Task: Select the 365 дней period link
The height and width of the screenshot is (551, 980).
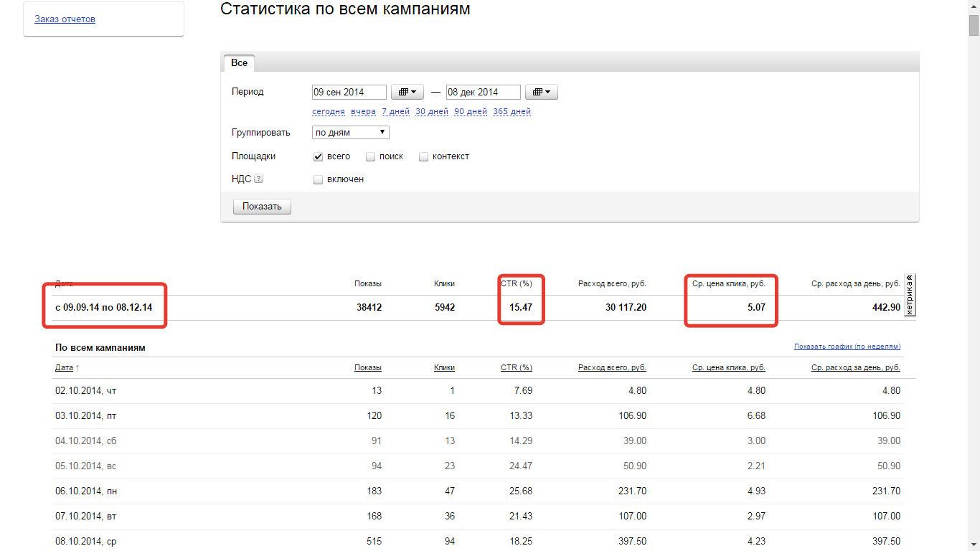Action: (512, 111)
